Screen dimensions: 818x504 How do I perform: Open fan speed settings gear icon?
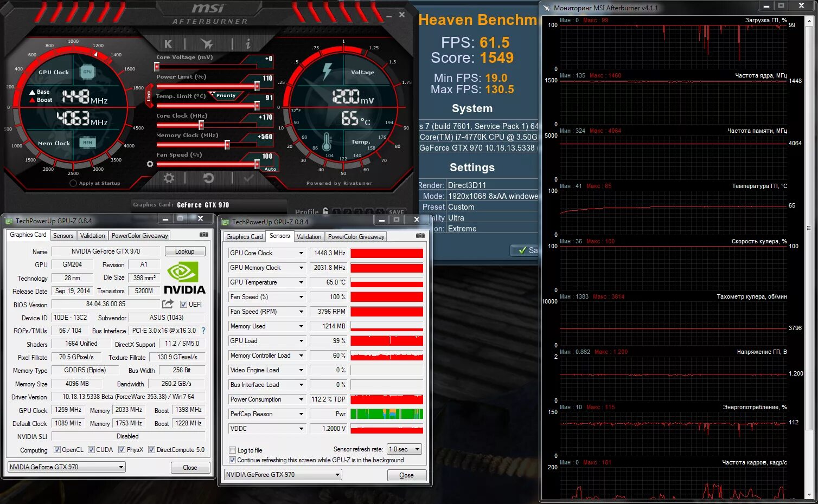(150, 164)
